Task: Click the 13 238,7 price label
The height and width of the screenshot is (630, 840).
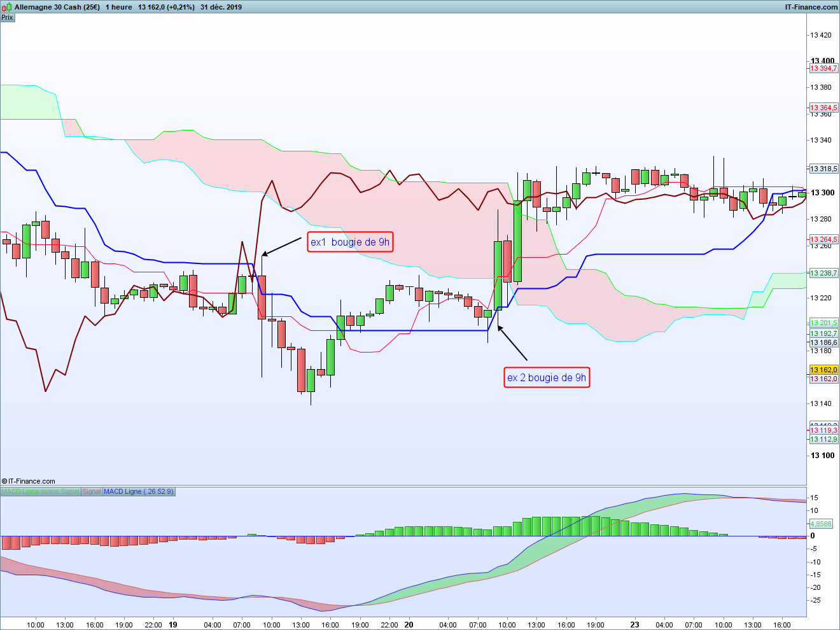Action: coord(823,273)
